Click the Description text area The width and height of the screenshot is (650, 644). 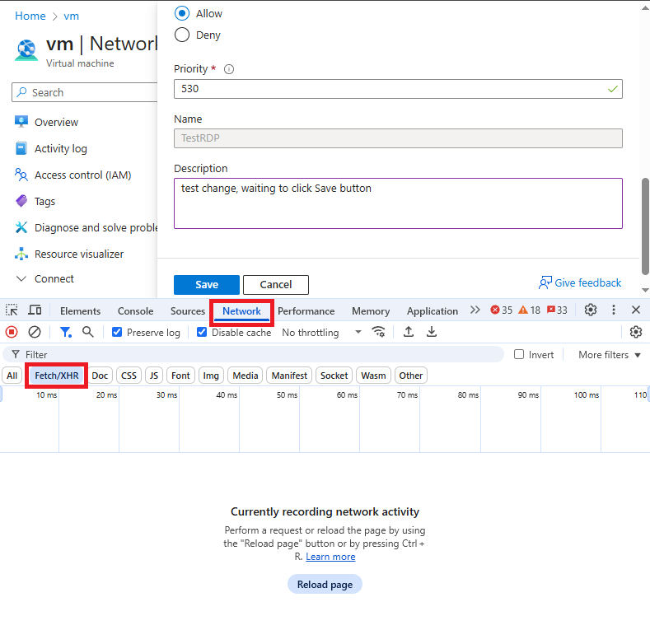[x=398, y=203]
